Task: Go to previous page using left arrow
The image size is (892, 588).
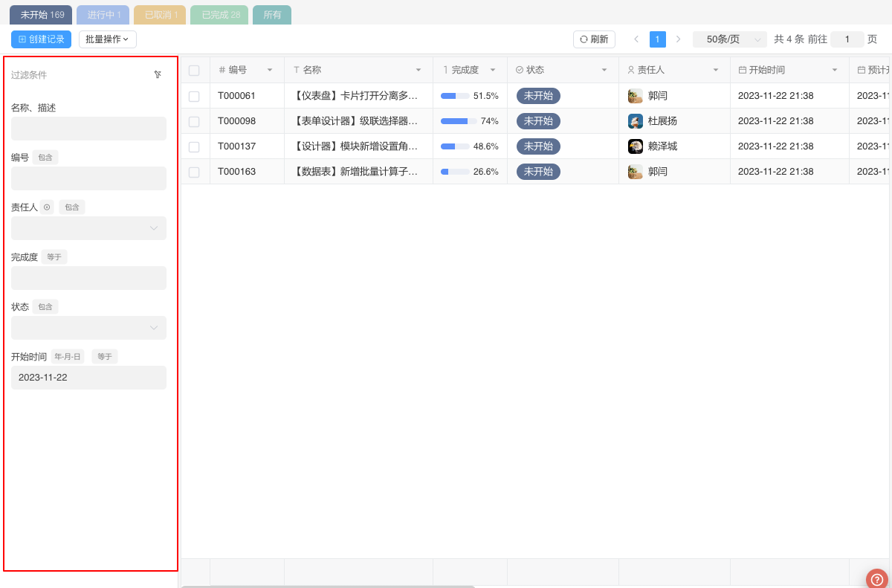Action: coord(636,39)
